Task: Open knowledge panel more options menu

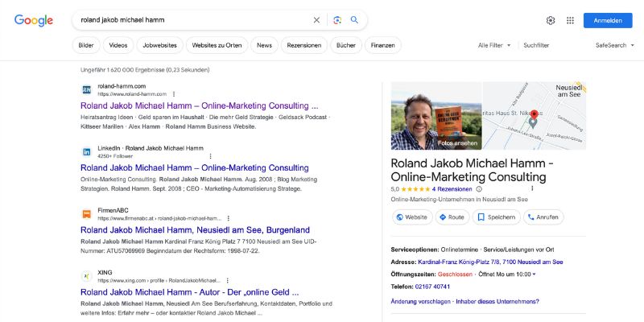Action: pos(532,188)
